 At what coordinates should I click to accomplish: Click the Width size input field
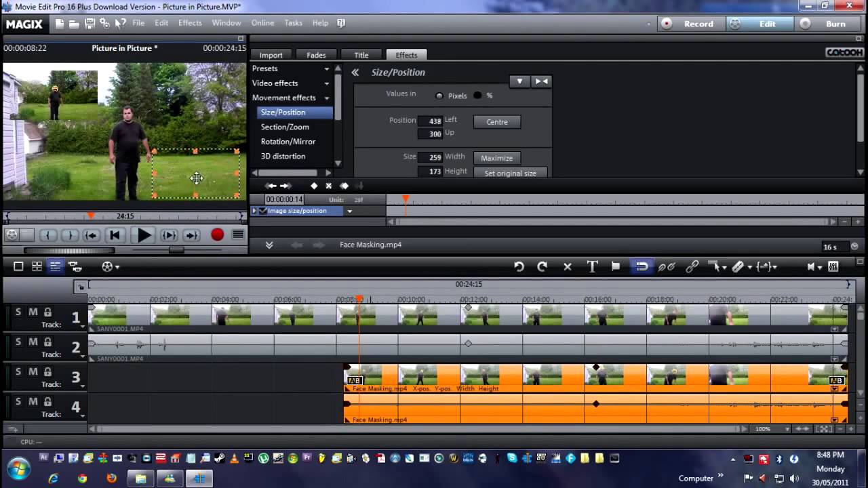coord(431,157)
